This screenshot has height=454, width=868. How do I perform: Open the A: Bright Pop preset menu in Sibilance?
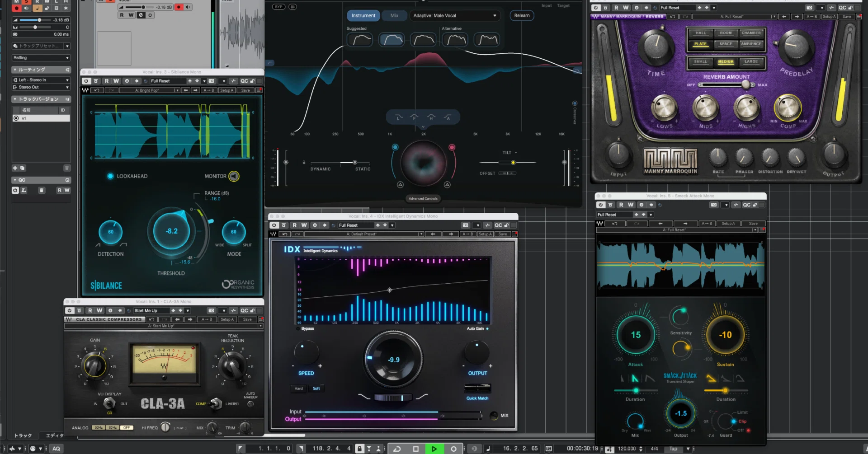[150, 90]
